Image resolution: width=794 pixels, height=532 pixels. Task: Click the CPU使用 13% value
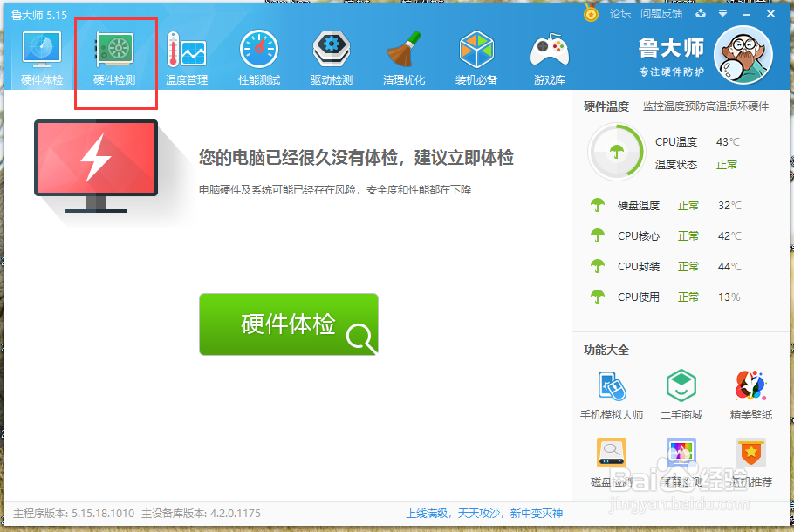729,297
